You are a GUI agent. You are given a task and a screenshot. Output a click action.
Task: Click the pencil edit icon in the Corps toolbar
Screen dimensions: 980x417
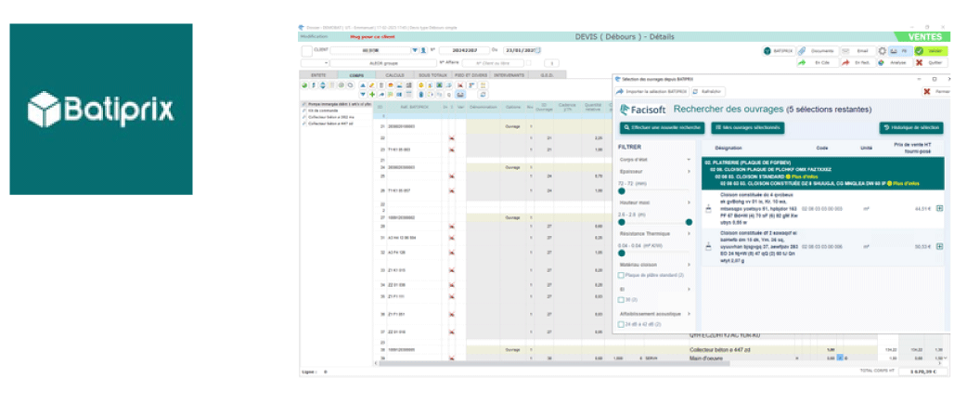[372, 85]
